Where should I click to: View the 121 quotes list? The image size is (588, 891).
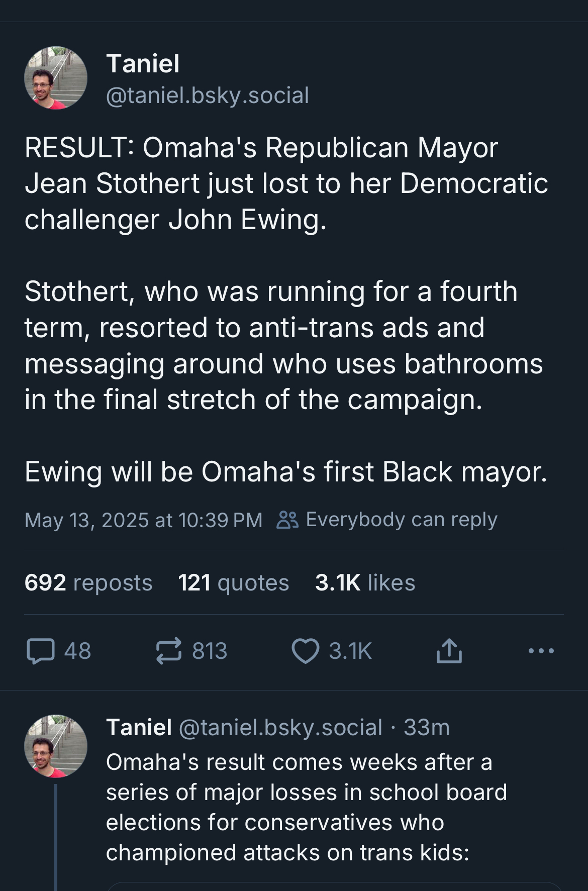(233, 583)
